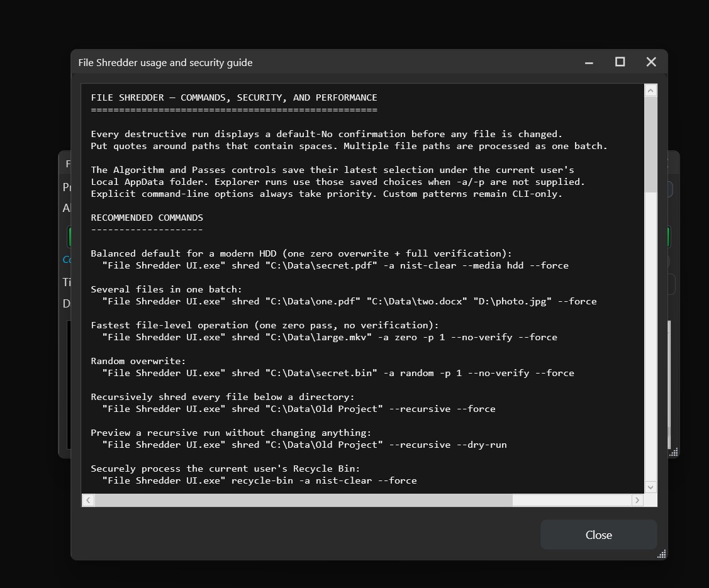This screenshot has width=709, height=588.
Task: Click 'Fastest file-level operation' line
Action: pos(264,325)
